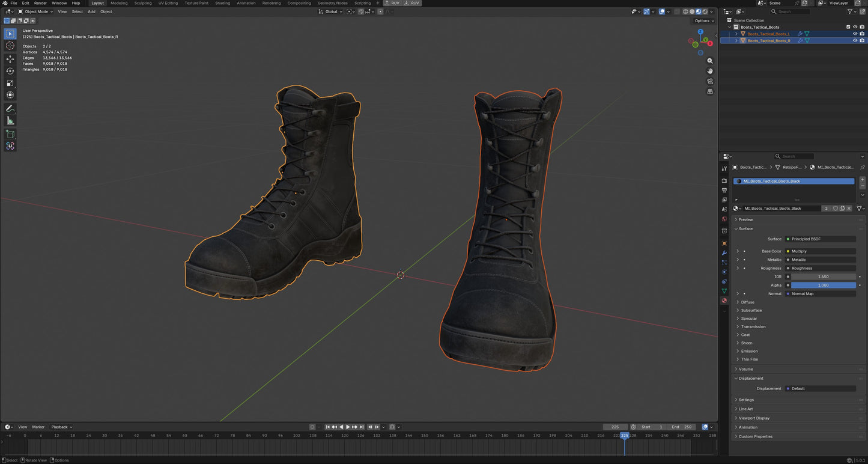Add a material slot with plus button
The height and width of the screenshot is (464, 868).
pos(863,180)
